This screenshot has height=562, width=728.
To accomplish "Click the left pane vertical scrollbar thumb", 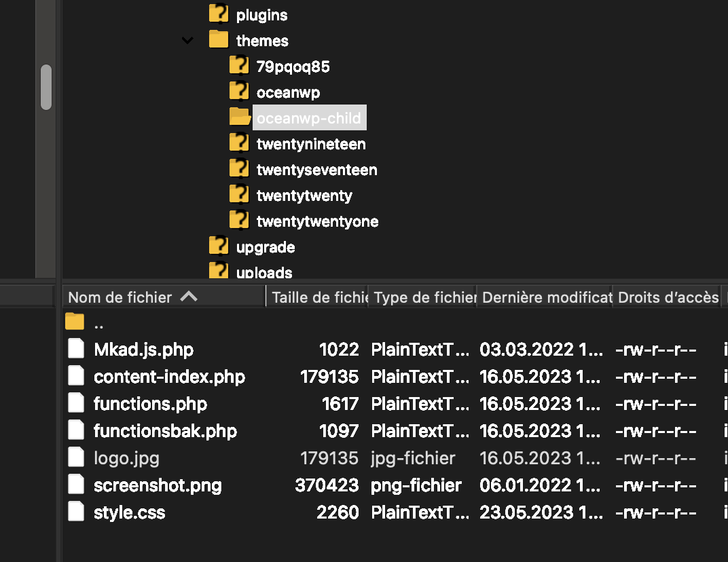I will [x=46, y=87].
